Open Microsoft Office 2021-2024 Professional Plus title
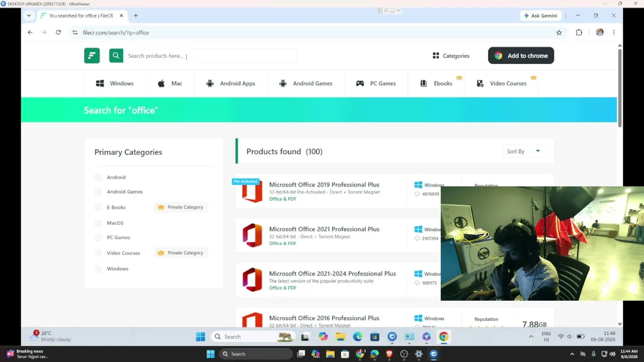644x362 pixels. point(333,274)
